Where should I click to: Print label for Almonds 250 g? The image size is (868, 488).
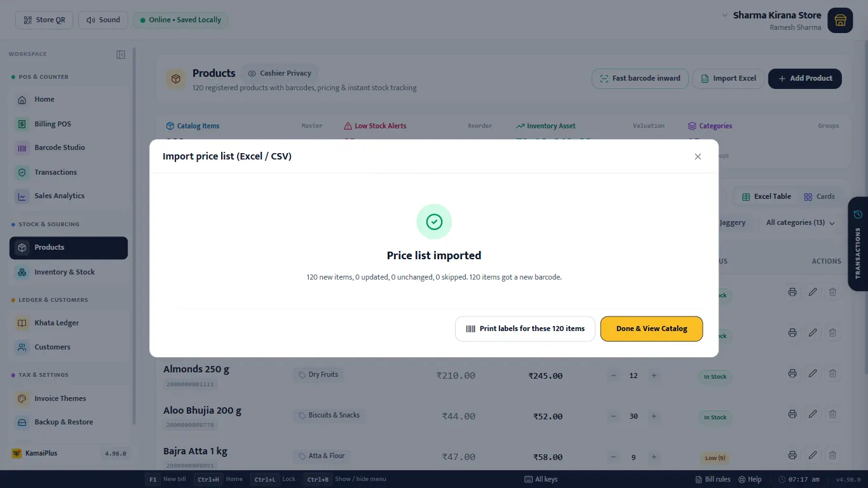pyautogui.click(x=792, y=374)
